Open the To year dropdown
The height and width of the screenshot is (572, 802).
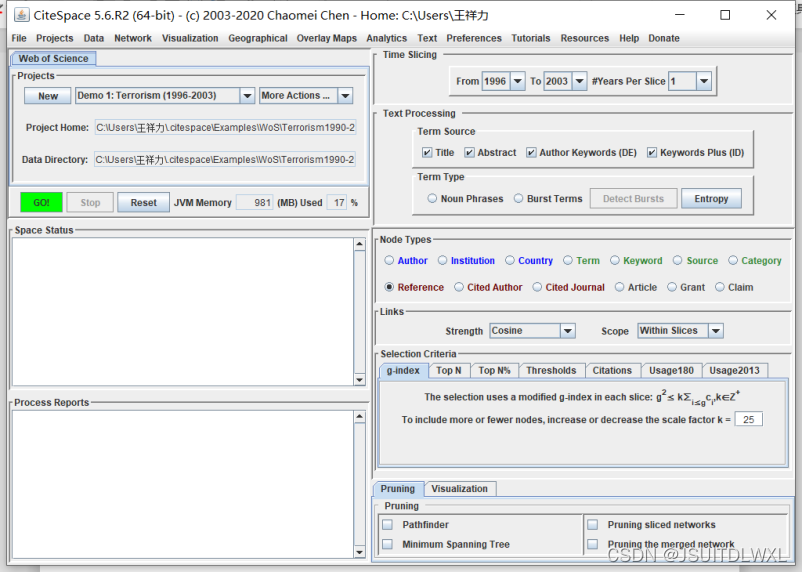tap(579, 81)
